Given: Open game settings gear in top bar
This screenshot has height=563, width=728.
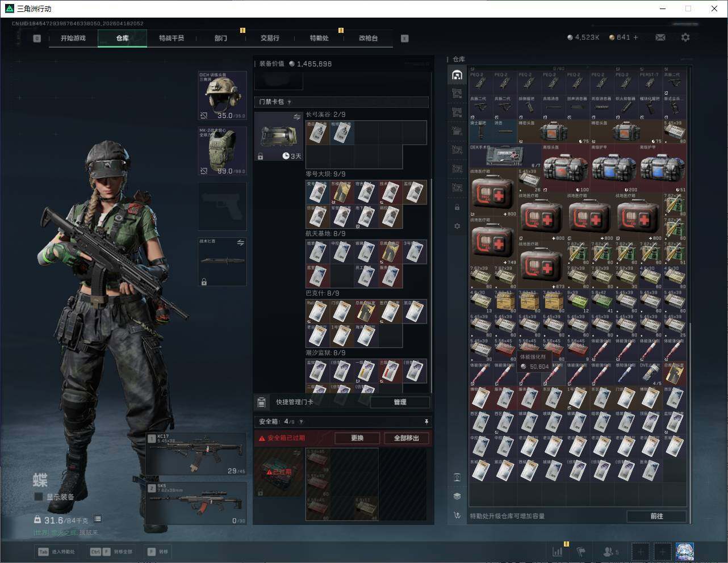Looking at the screenshot, I should point(685,37).
